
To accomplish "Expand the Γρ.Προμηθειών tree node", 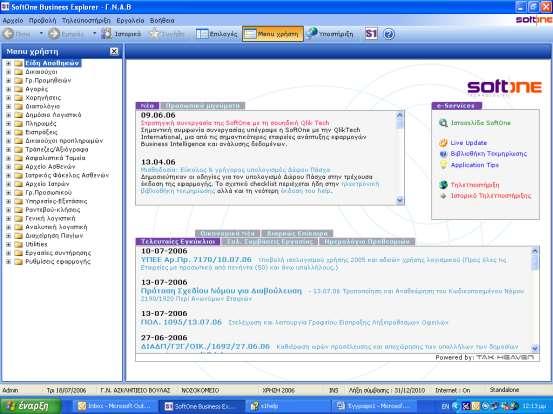I will pos(8,80).
